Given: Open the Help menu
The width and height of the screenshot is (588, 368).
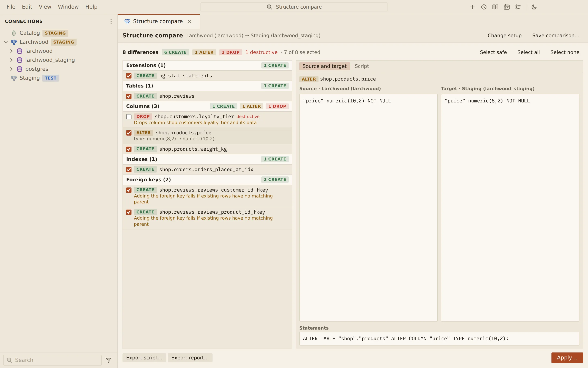Looking at the screenshot, I should 91,7.
